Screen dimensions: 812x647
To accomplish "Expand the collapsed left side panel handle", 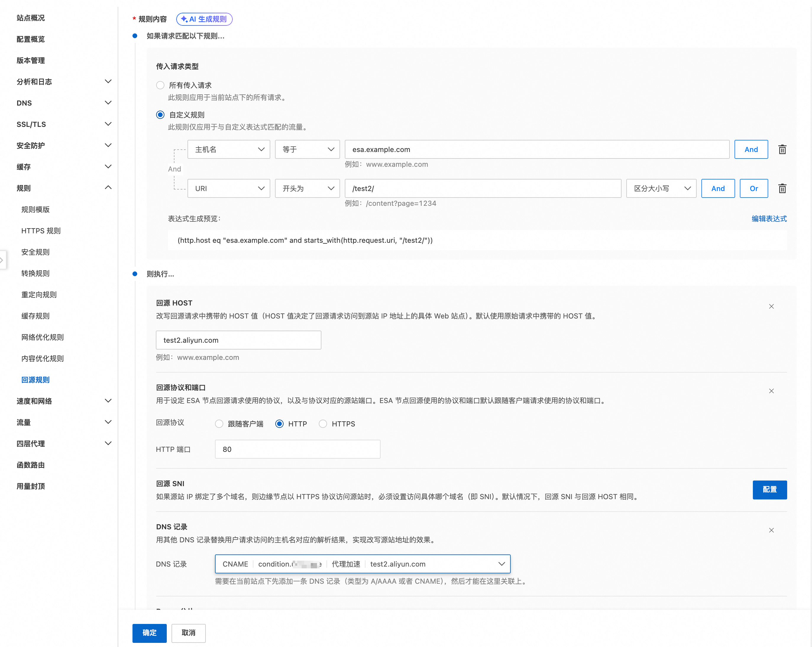I will click(x=2, y=260).
